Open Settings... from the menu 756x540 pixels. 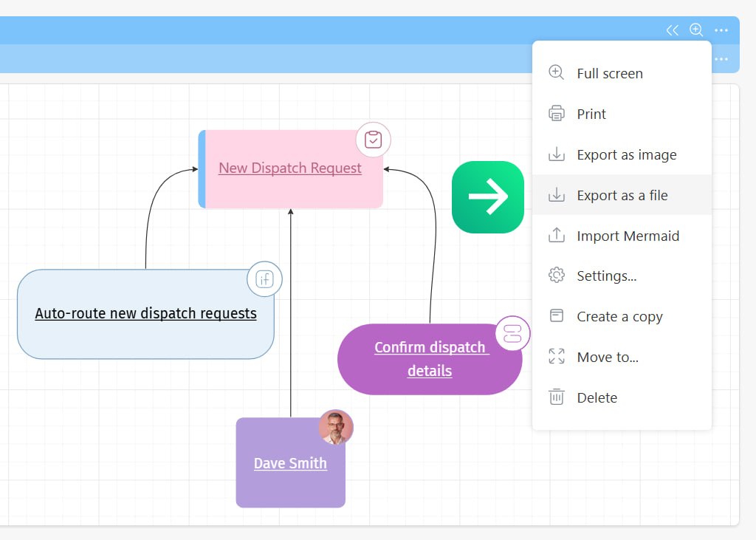point(622,276)
